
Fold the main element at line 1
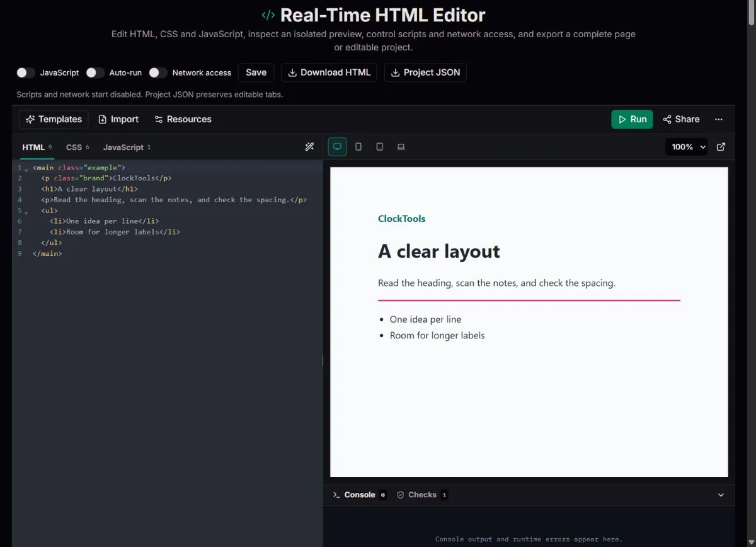26,169
